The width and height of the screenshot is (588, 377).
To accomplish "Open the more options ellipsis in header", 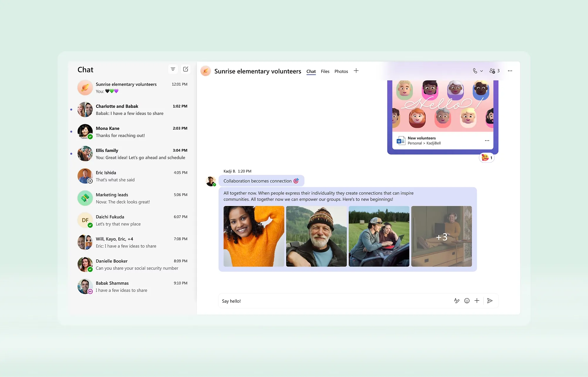I will pos(510,71).
